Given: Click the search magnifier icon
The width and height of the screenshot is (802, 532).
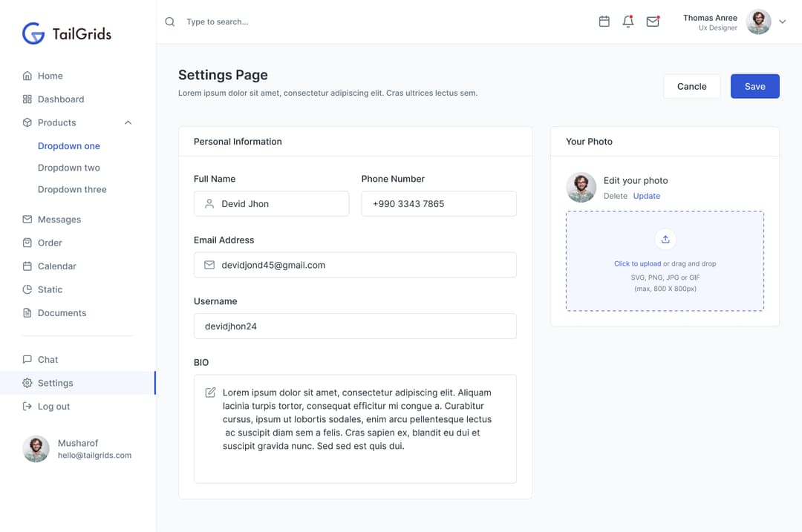Looking at the screenshot, I should pyautogui.click(x=169, y=22).
